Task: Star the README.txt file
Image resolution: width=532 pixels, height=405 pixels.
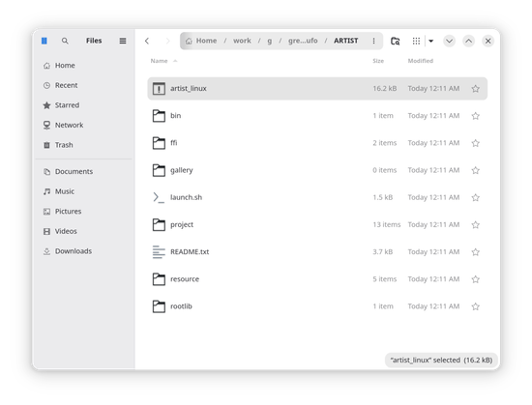Action: (x=475, y=252)
